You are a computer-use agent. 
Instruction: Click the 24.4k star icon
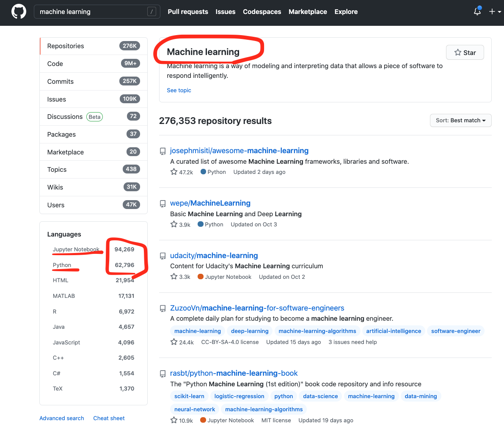174,342
